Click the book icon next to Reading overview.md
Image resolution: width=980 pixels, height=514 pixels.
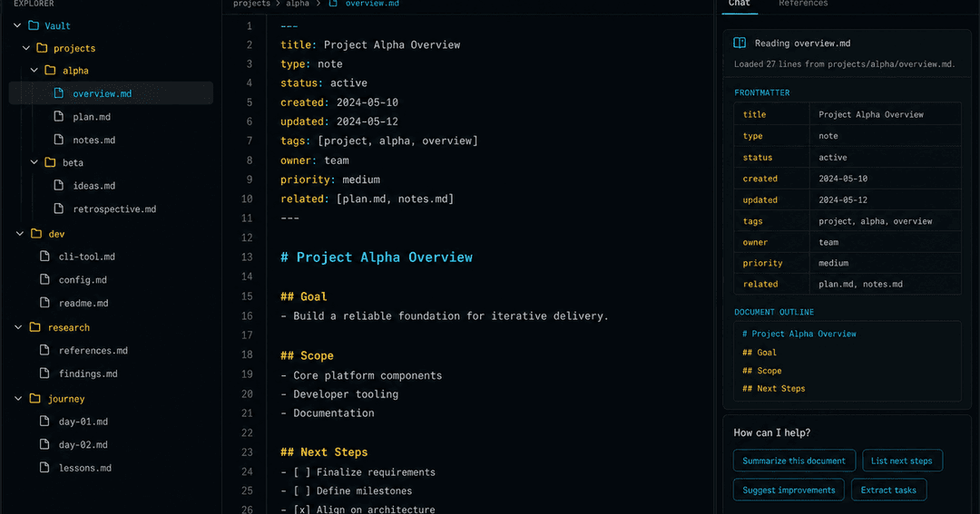pyautogui.click(x=740, y=44)
